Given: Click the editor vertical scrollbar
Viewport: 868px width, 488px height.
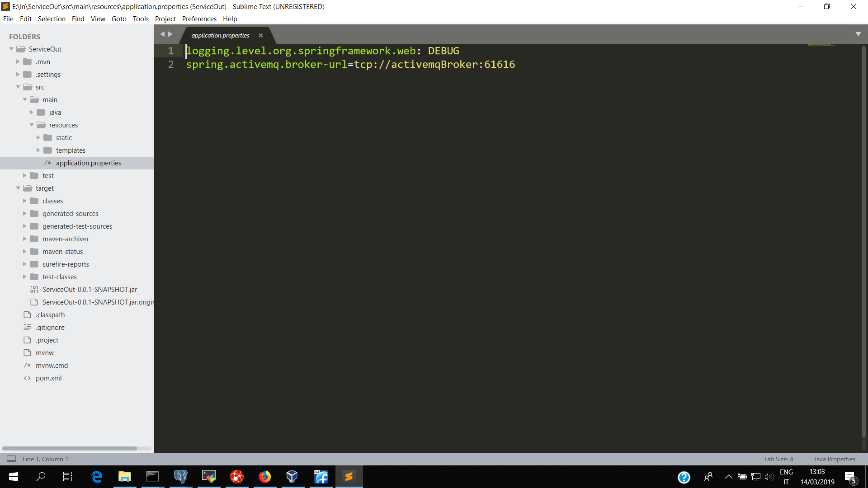Looking at the screenshot, I should pos(863,242).
